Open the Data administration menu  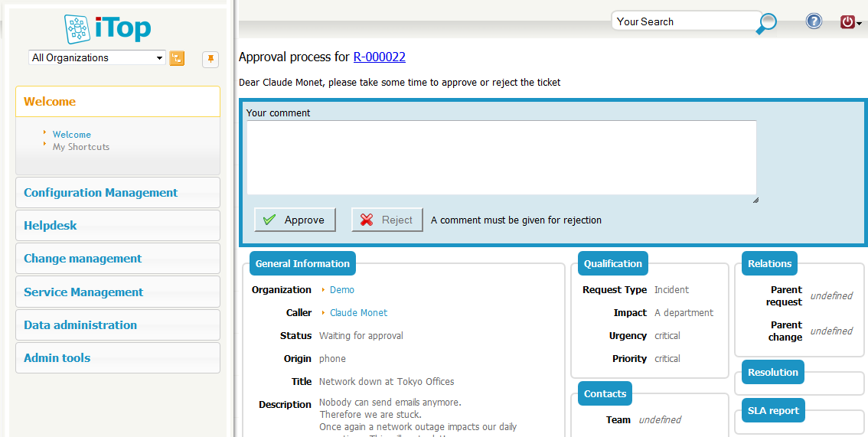click(80, 325)
